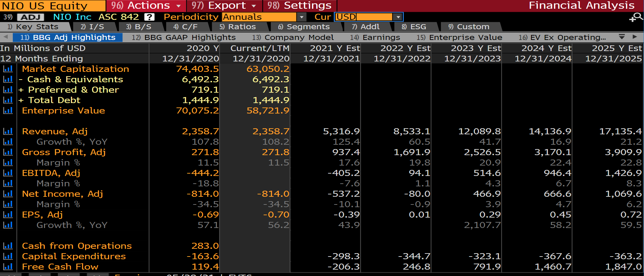Select the Current/LTM column header
The width and height of the screenshot is (644, 276).
click(260, 48)
